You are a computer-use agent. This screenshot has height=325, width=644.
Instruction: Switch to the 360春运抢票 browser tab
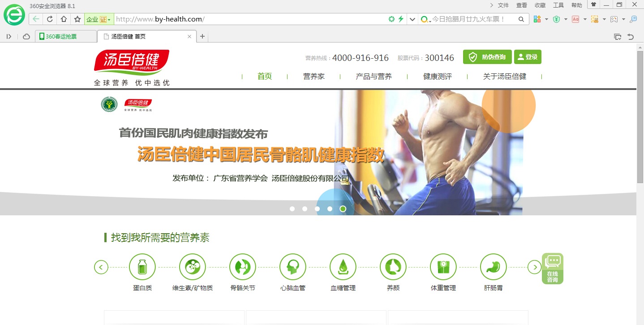(x=65, y=37)
